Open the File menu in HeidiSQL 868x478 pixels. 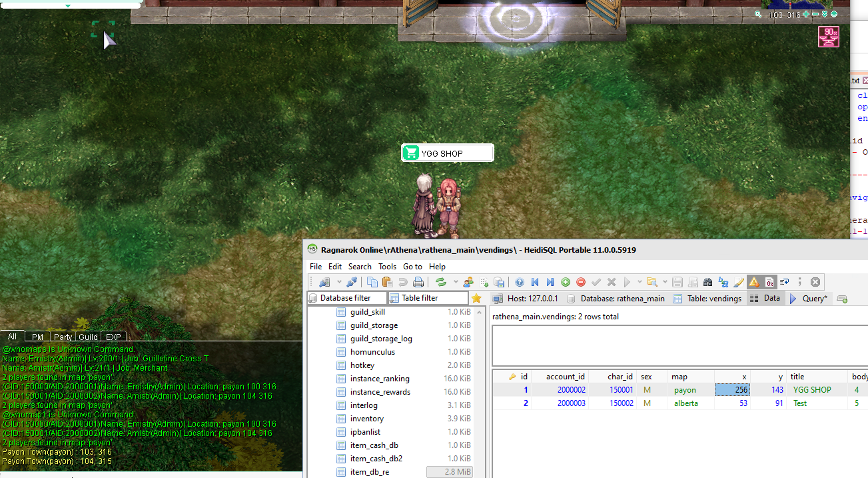[x=316, y=267]
